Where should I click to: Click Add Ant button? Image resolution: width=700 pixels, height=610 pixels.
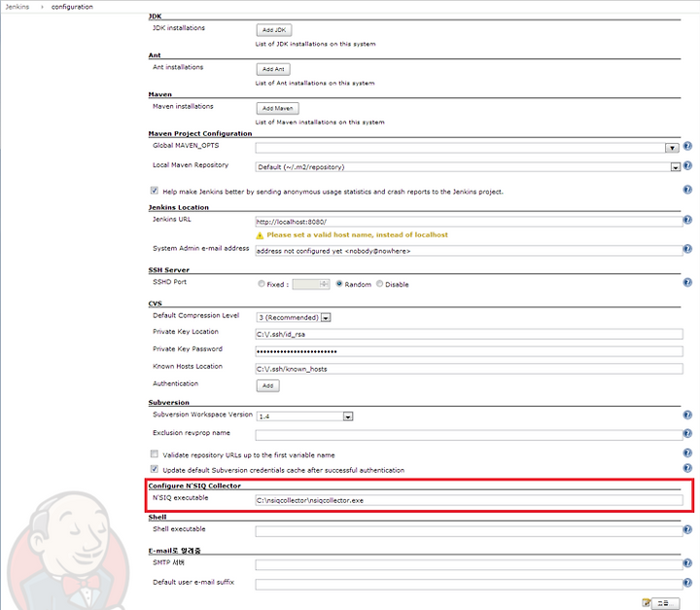(273, 69)
